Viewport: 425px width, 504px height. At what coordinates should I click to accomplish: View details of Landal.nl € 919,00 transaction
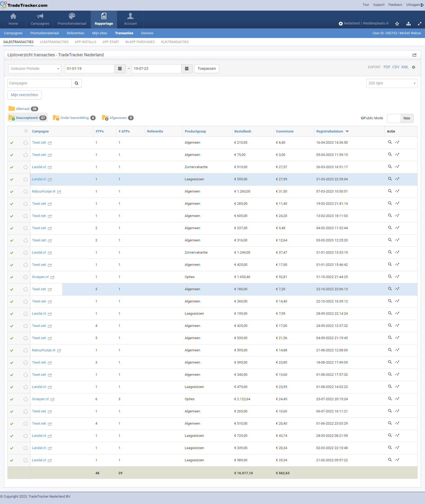point(390,166)
